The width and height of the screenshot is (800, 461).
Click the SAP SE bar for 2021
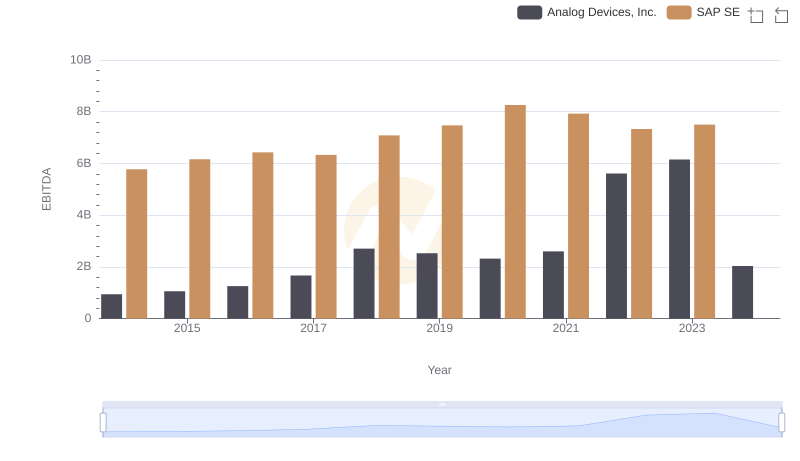coord(578,216)
